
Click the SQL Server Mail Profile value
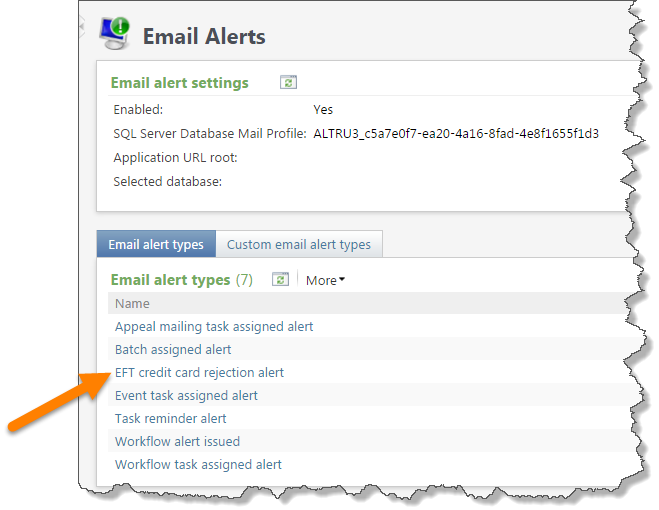456,134
